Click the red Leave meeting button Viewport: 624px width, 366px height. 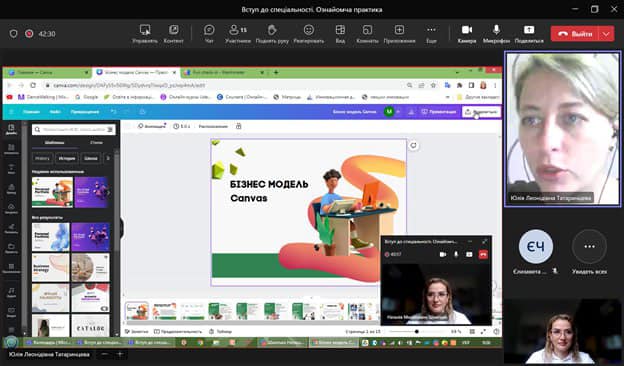[x=575, y=34]
